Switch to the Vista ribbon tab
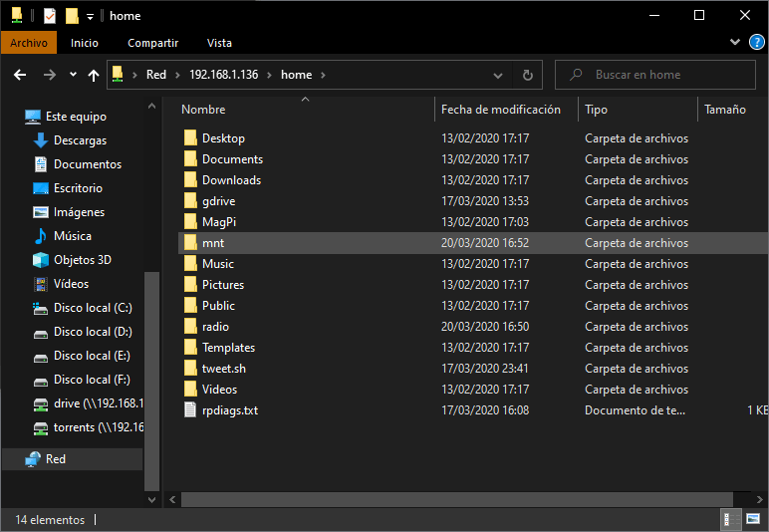The width and height of the screenshot is (769, 532). [219, 43]
